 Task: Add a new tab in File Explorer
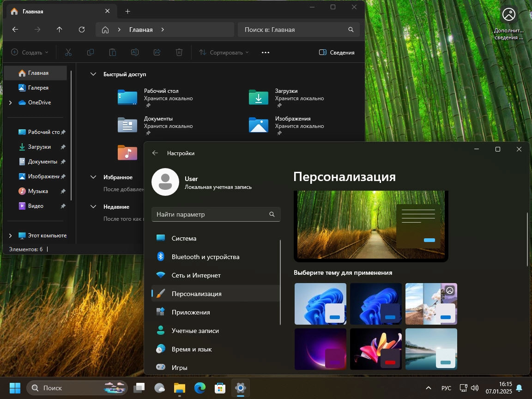pos(128,11)
